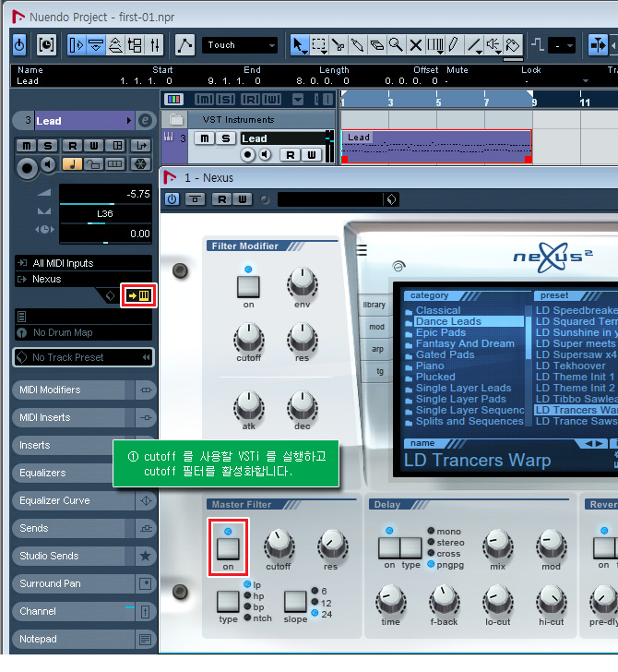Solo the Lead track in track list
The width and height of the screenshot is (618, 672).
coord(226,138)
